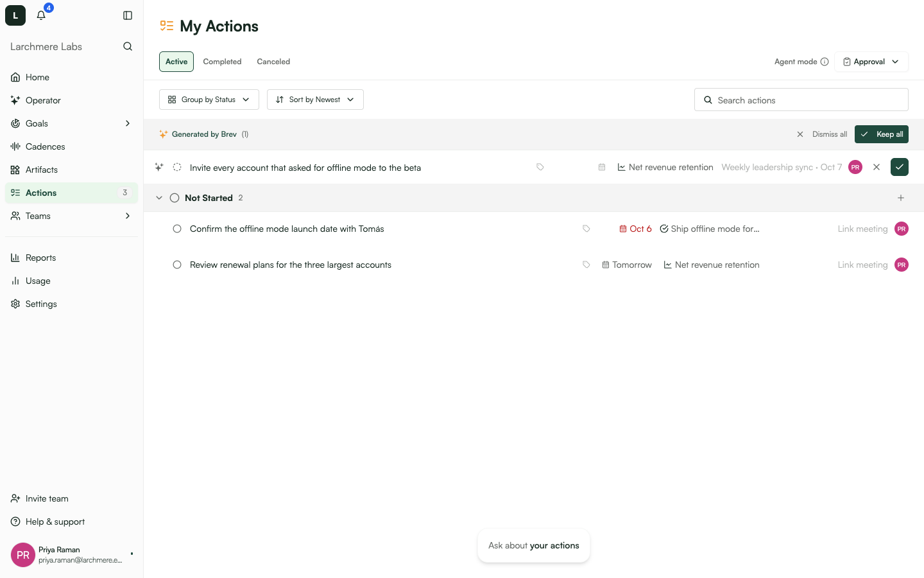Open Operator in the sidebar
The height and width of the screenshot is (578, 924).
(71, 100)
